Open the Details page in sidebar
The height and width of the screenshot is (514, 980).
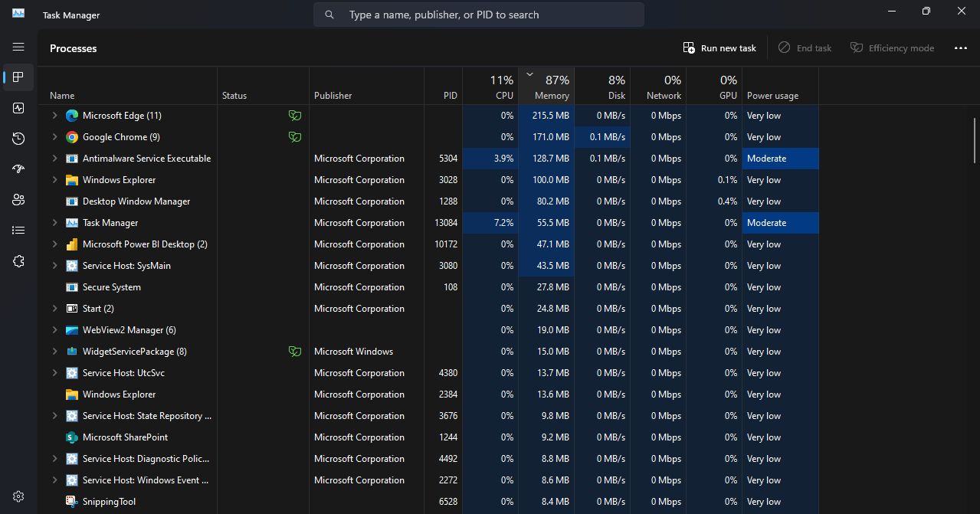(18, 231)
